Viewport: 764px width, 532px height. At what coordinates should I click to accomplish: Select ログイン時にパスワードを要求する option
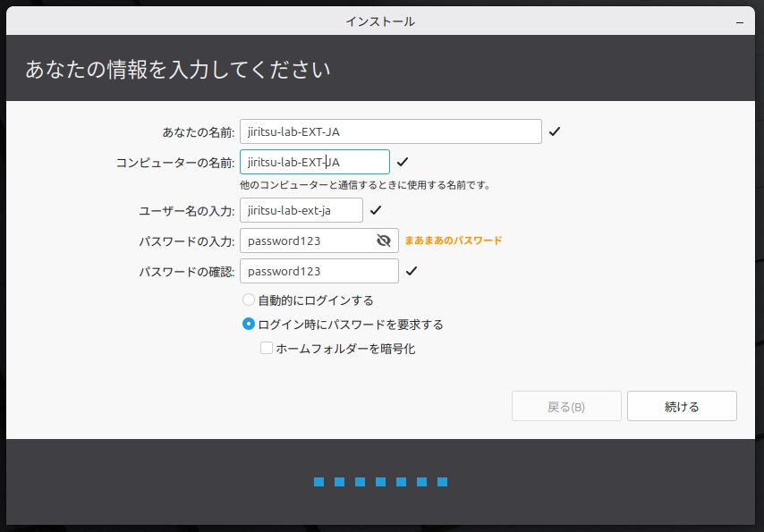pos(247,325)
